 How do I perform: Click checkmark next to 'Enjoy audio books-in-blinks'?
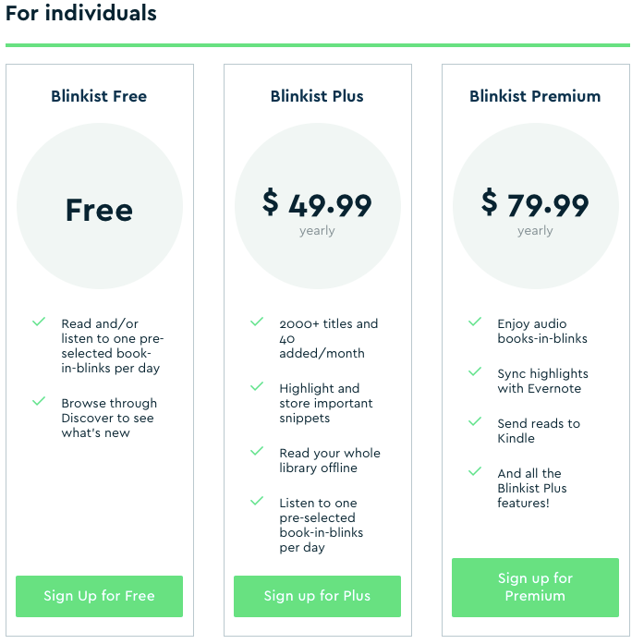[x=475, y=322]
